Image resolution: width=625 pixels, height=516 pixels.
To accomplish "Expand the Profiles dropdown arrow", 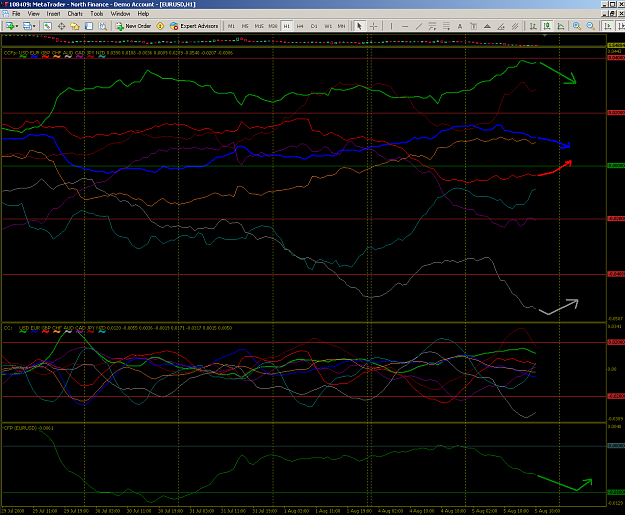I will [34, 26].
